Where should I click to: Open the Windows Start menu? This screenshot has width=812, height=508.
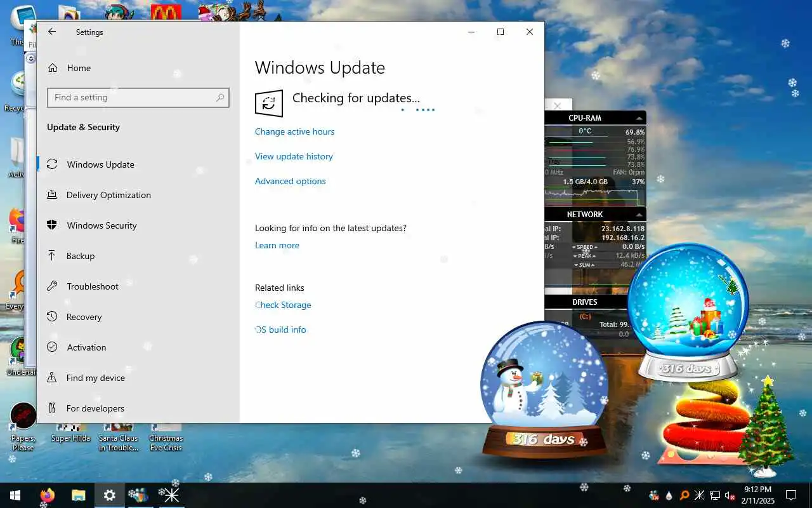(15, 495)
